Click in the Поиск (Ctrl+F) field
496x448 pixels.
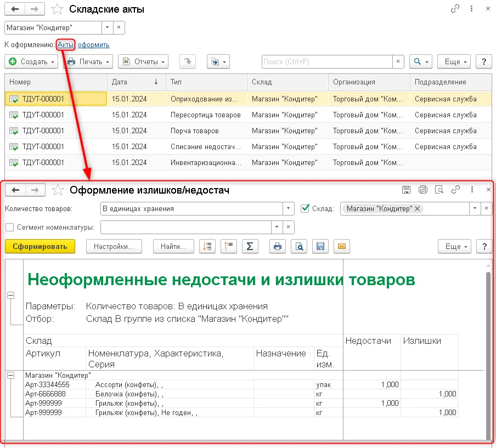pos(327,61)
